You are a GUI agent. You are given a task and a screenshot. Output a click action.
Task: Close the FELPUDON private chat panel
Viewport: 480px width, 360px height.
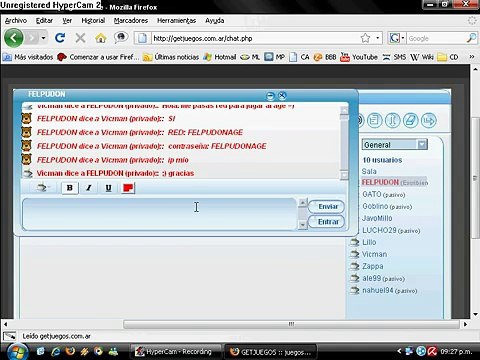pos(282,96)
